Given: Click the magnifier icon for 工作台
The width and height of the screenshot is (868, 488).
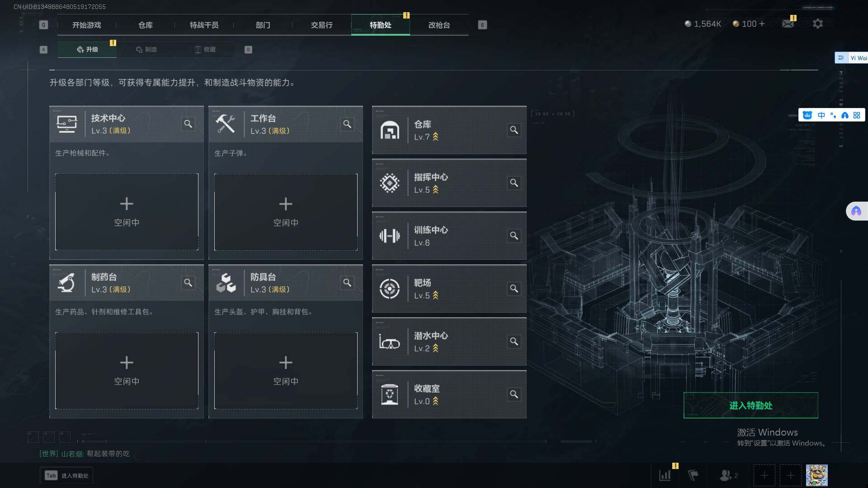Looking at the screenshot, I should point(347,124).
